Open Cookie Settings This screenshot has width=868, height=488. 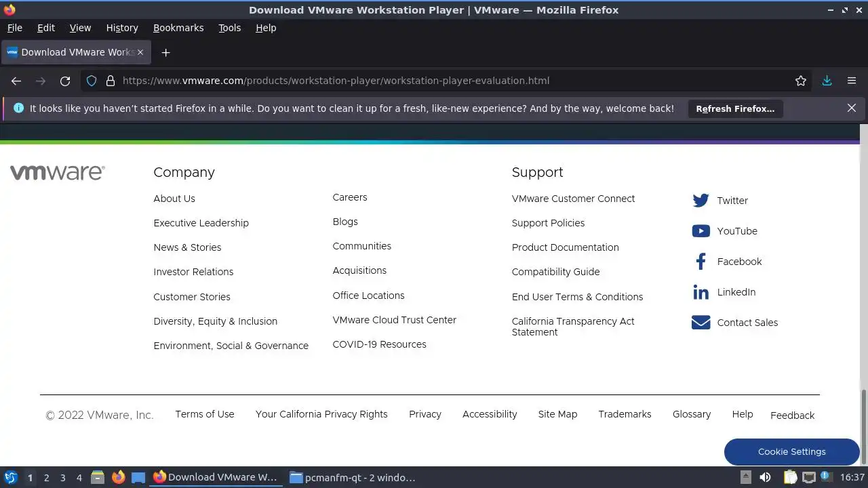[x=791, y=451]
